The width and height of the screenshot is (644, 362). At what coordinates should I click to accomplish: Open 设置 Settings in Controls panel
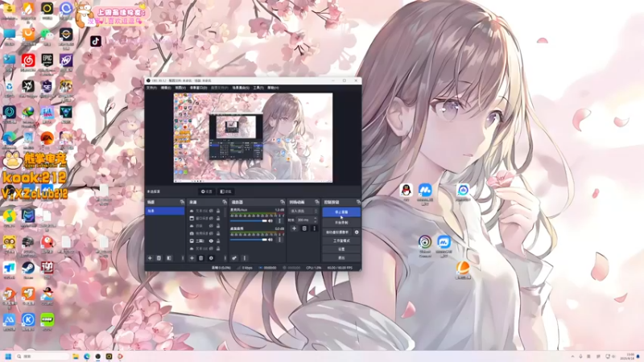click(x=341, y=249)
